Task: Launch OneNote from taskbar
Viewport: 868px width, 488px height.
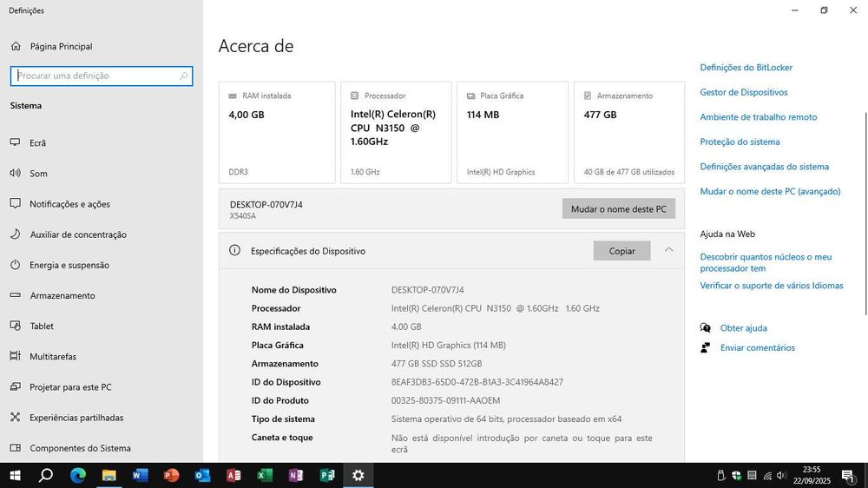Action: [x=296, y=475]
